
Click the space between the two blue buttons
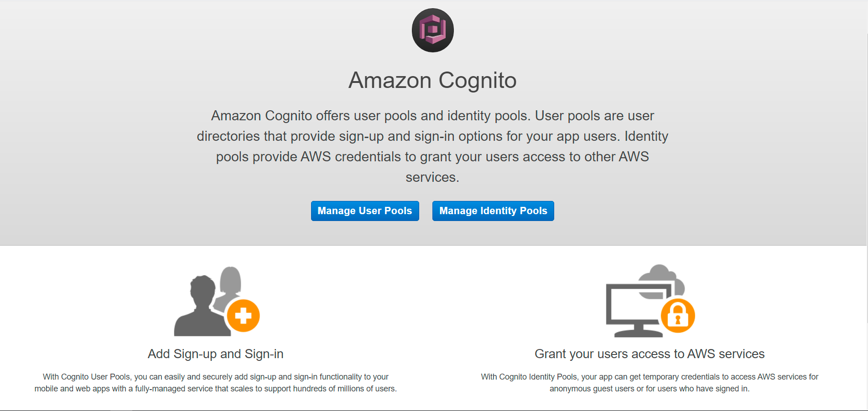[426, 211]
